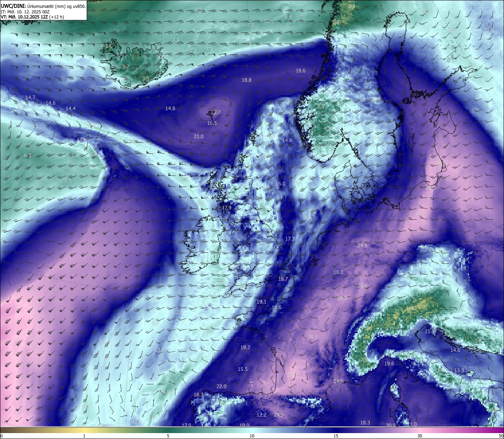Click the 5 tick on the color scale
This screenshot has height=439, width=504.
pos(168,435)
